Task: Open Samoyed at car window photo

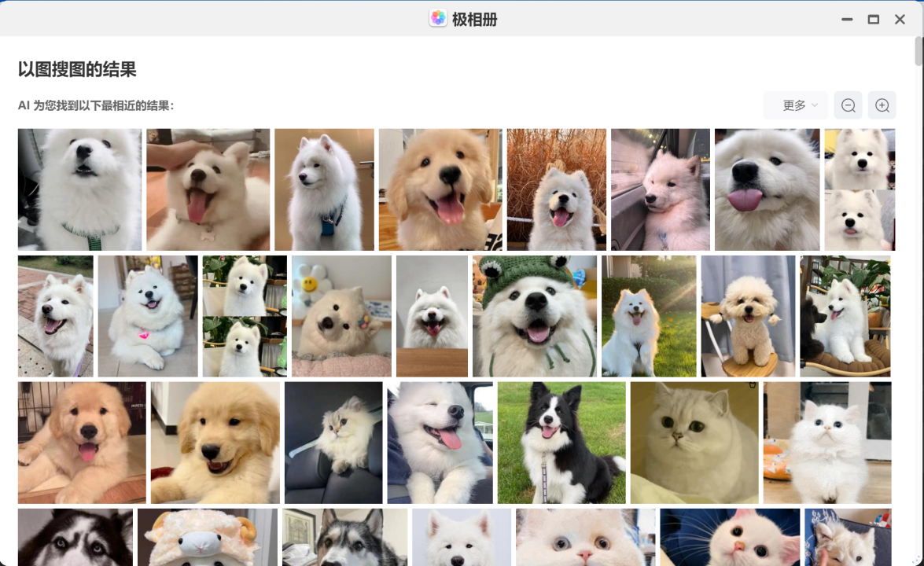Action: (660, 189)
